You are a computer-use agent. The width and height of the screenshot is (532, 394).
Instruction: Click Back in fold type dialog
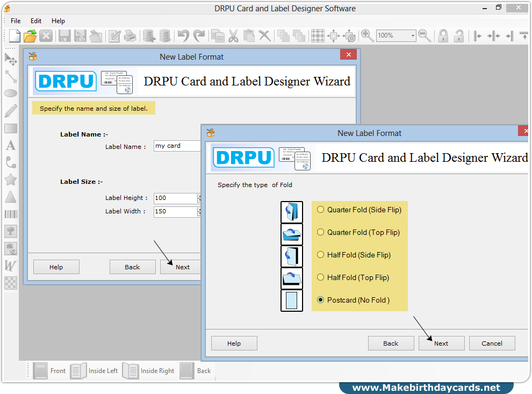pos(391,343)
